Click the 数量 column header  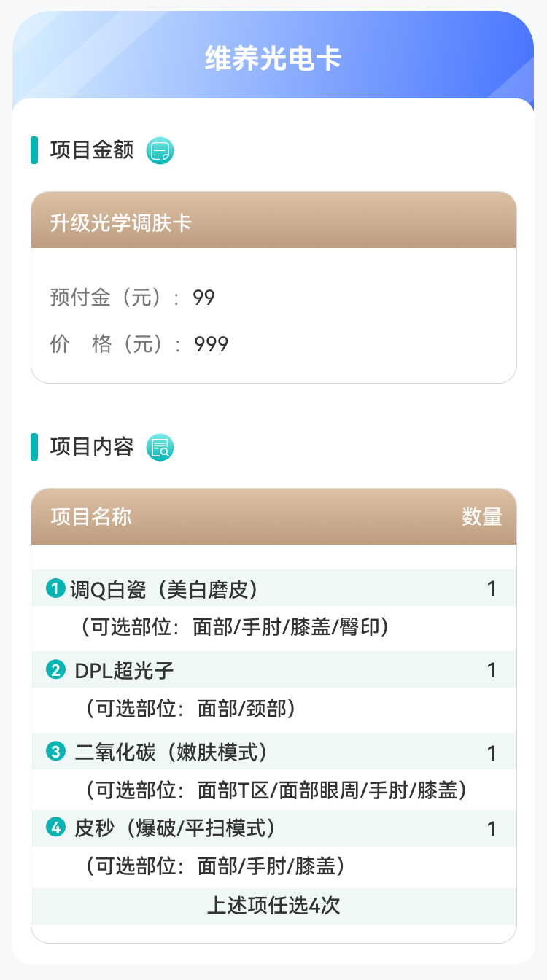(481, 517)
